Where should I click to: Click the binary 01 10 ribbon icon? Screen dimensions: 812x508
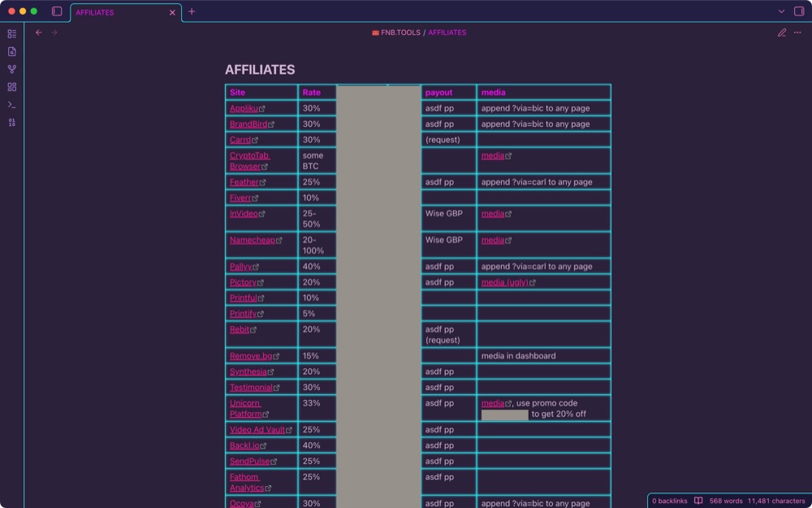[x=12, y=123]
